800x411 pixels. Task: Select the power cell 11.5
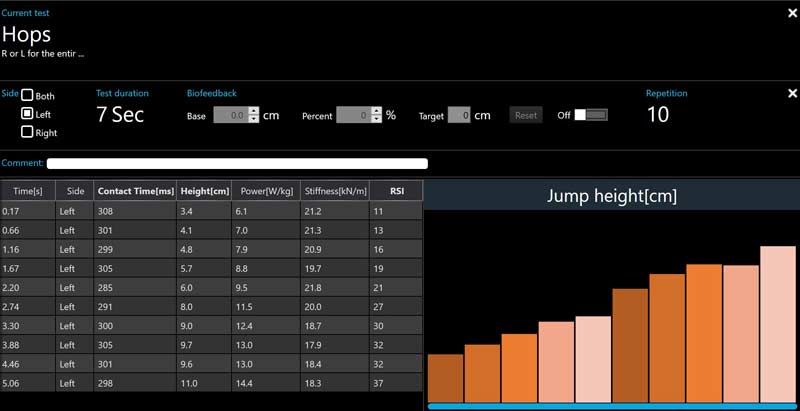tap(266, 307)
